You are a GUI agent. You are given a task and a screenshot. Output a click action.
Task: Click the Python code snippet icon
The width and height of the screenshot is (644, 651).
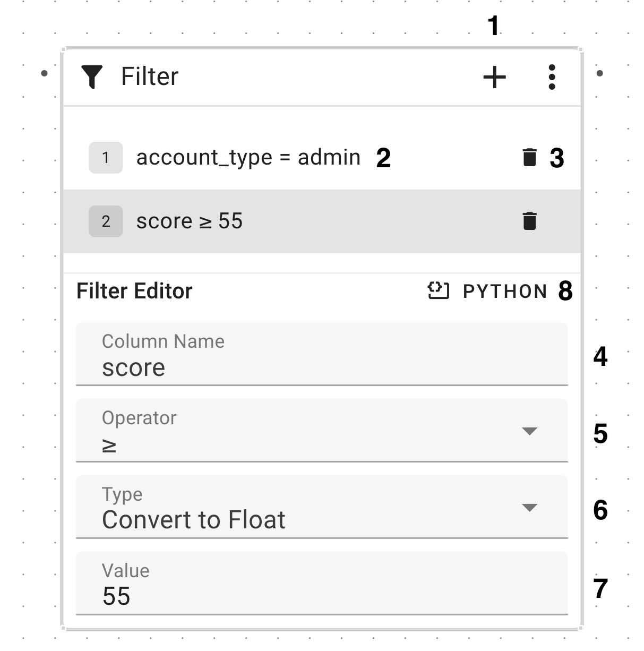(x=439, y=291)
